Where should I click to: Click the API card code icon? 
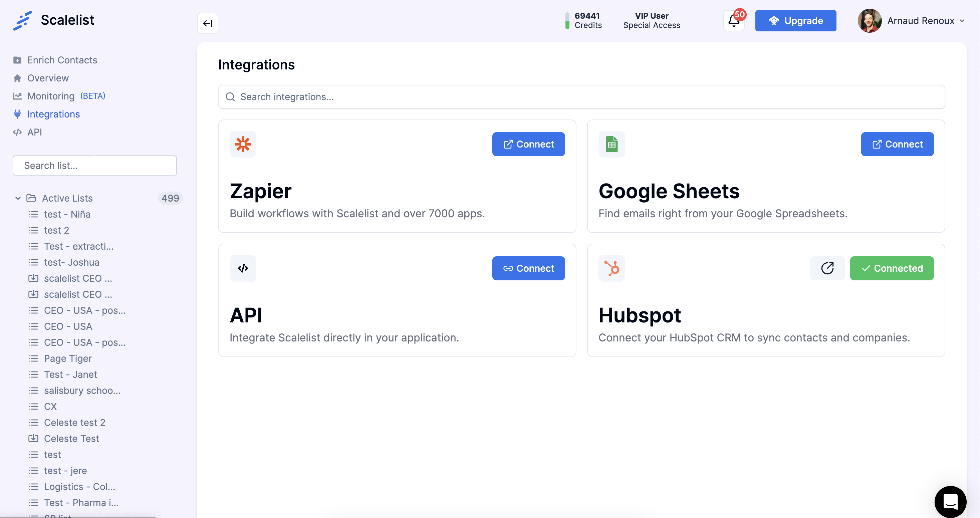click(243, 268)
